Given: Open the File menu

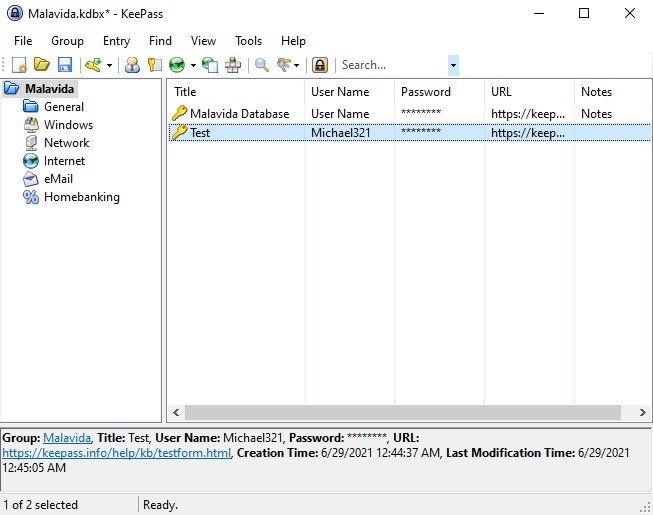Looking at the screenshot, I should point(23,41).
